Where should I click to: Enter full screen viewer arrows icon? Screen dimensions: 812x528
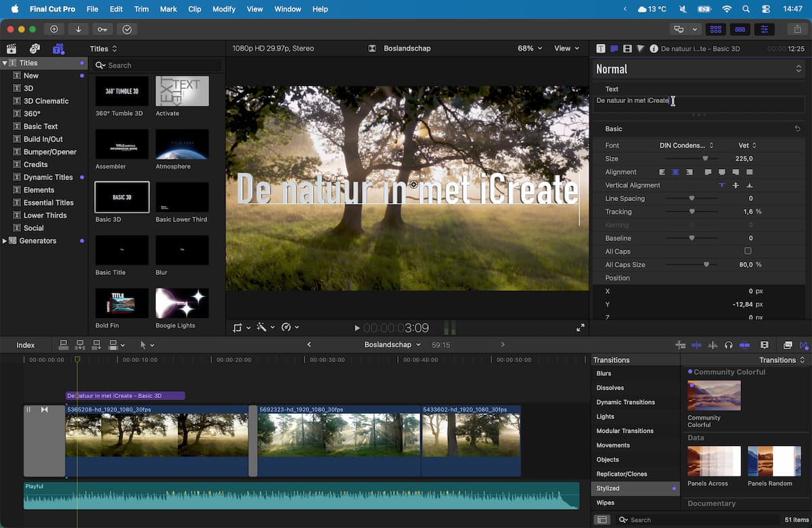point(580,328)
